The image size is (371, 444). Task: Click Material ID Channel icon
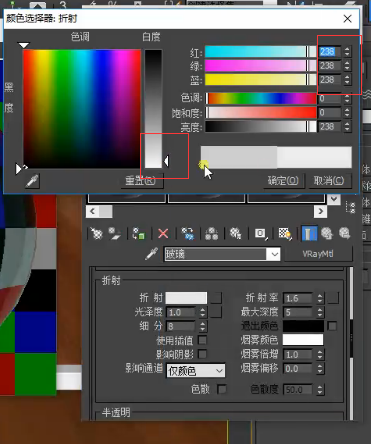tap(260, 233)
